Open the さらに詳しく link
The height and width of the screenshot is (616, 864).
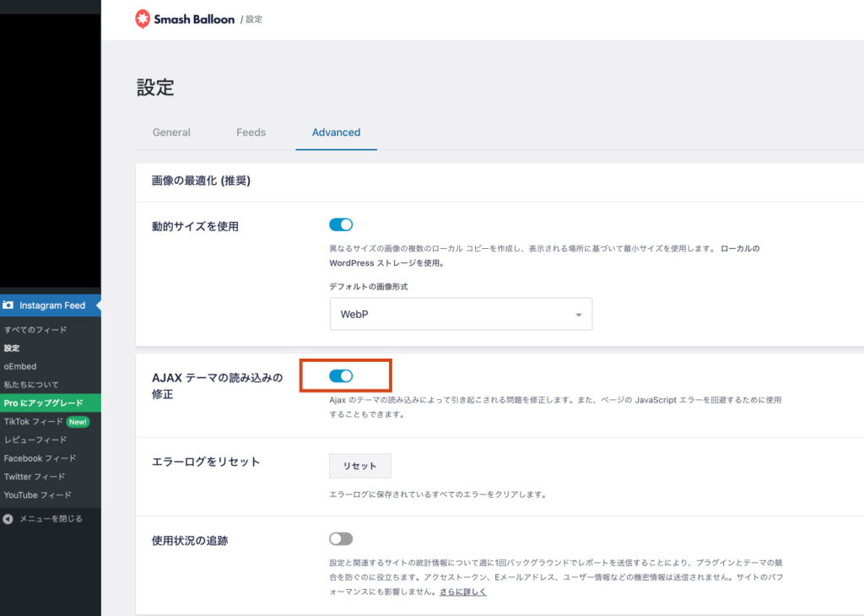click(x=463, y=592)
